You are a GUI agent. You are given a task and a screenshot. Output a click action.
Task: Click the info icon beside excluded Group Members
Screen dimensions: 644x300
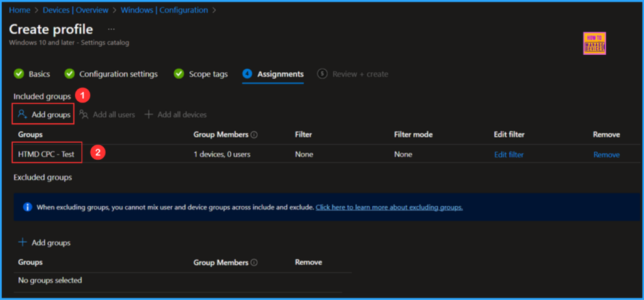pos(254,262)
